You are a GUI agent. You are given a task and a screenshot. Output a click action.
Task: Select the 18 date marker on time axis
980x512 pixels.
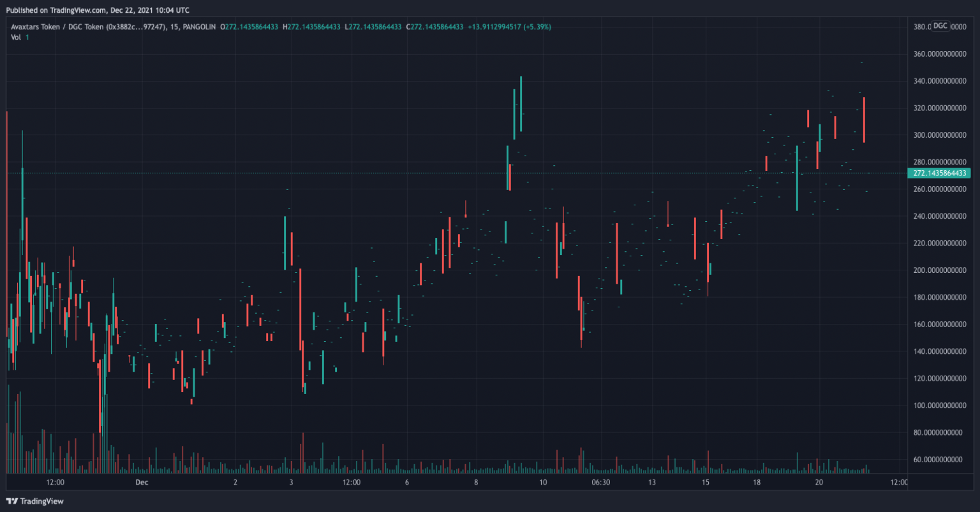click(757, 483)
